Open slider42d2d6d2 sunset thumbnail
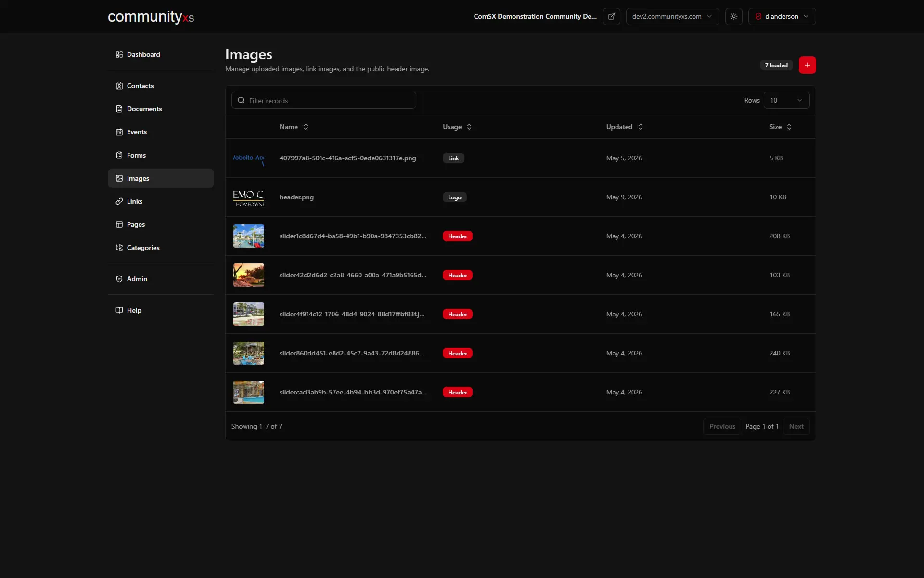 click(x=249, y=275)
